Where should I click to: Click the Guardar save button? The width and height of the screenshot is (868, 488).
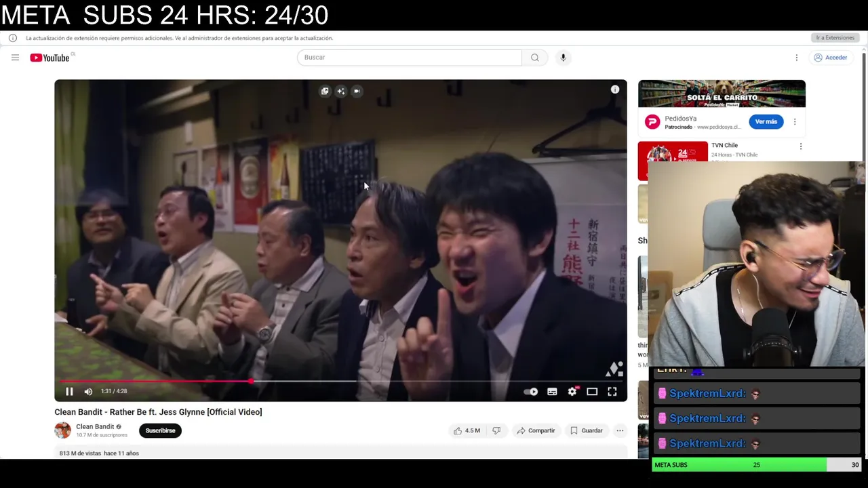[587, 430]
